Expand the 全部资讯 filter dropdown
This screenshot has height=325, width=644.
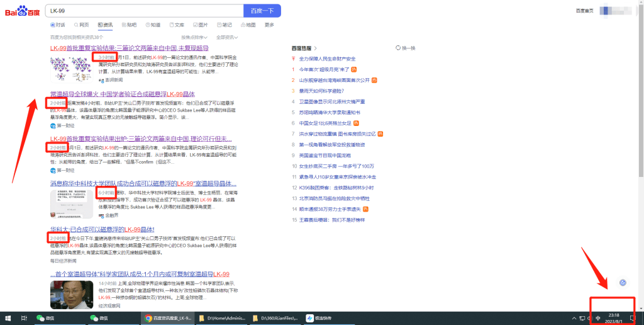pyautogui.click(x=227, y=37)
